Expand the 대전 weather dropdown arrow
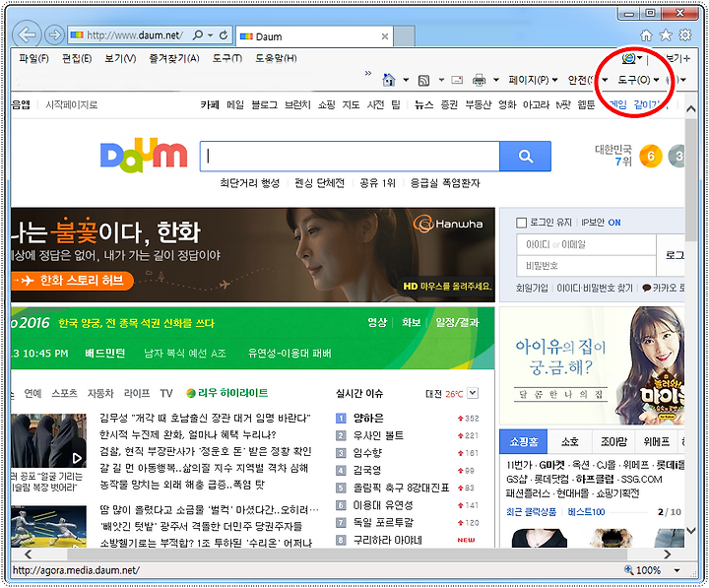The height and width of the screenshot is (588, 709). coord(472,393)
